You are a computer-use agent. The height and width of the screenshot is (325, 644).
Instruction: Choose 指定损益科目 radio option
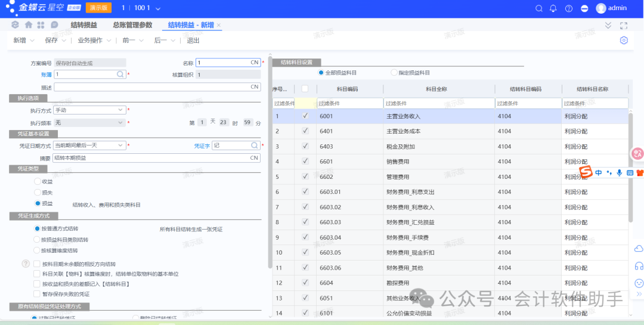click(x=394, y=73)
